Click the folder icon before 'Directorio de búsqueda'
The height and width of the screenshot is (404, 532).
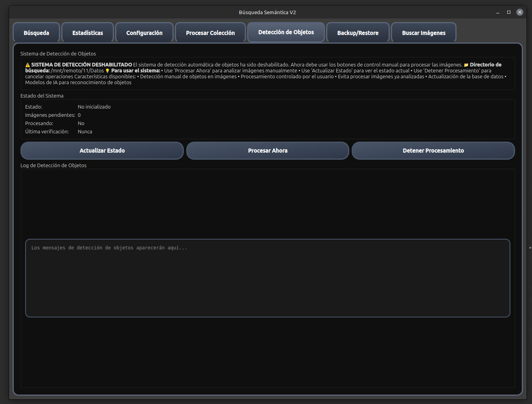pos(466,65)
